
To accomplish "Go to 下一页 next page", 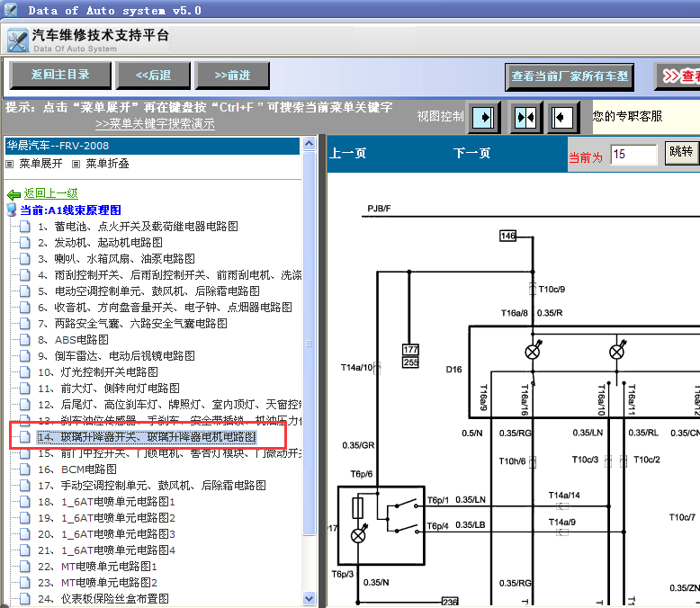I will 471,154.
